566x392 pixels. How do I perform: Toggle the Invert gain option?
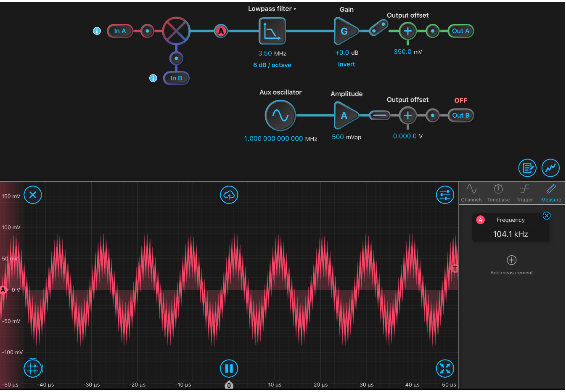point(346,64)
